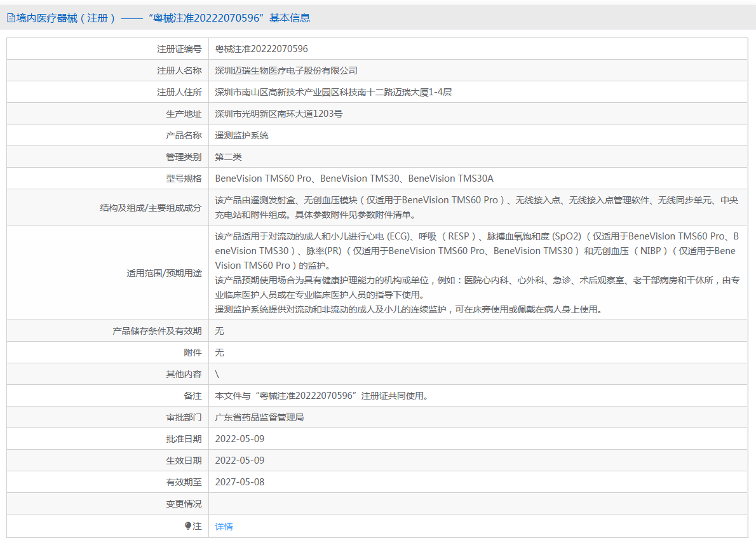Click sentence 遥测监护系统提供对流动和非流动的成人
756x545 pixels.
[409, 310]
